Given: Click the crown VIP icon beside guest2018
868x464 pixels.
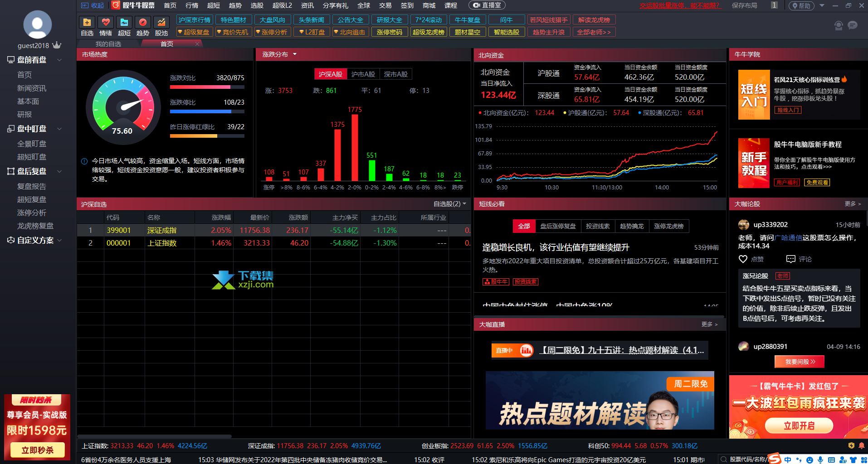Looking at the screenshot, I should pyautogui.click(x=57, y=45).
